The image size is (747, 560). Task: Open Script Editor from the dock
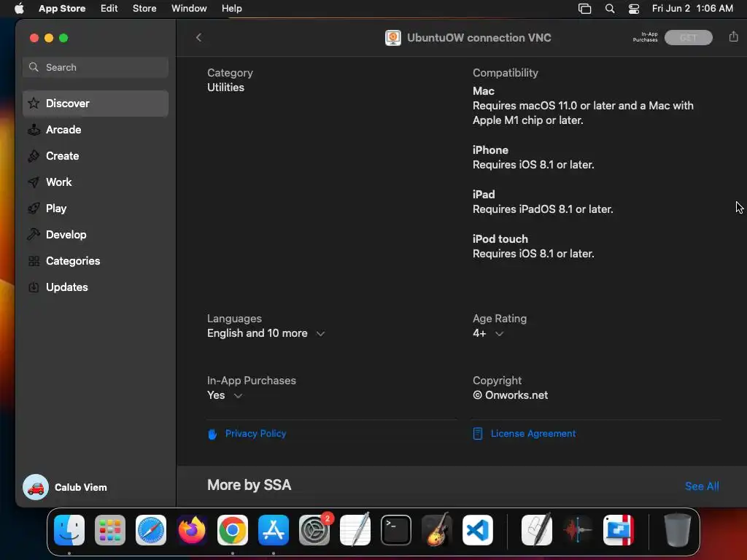[537, 529]
